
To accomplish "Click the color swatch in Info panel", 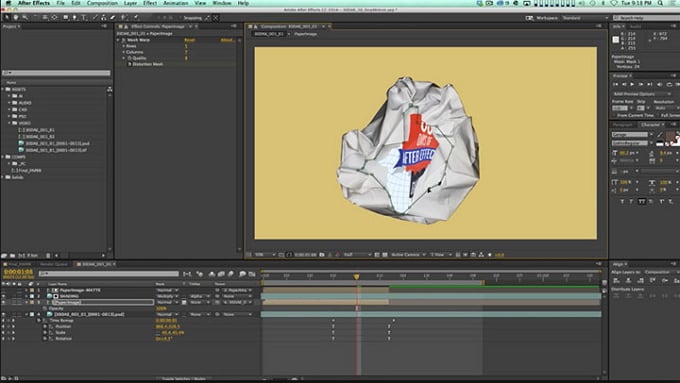I will pyautogui.click(x=615, y=39).
